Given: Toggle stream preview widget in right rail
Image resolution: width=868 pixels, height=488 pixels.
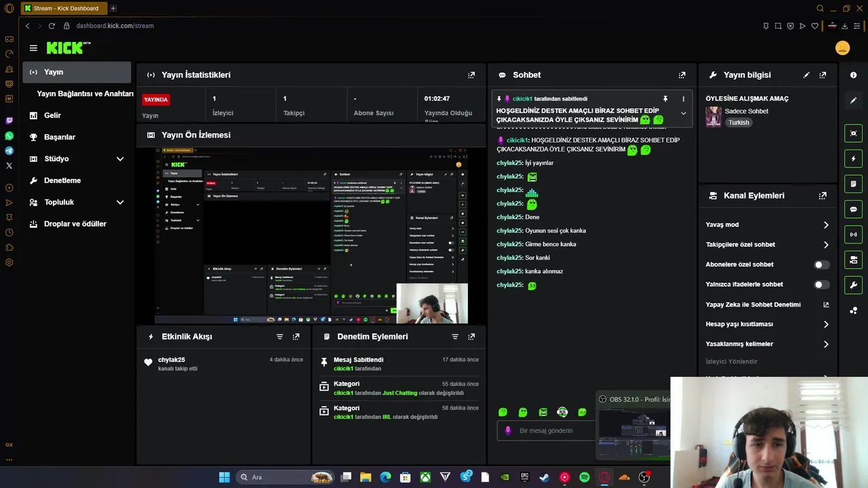Looking at the screenshot, I should (x=854, y=134).
